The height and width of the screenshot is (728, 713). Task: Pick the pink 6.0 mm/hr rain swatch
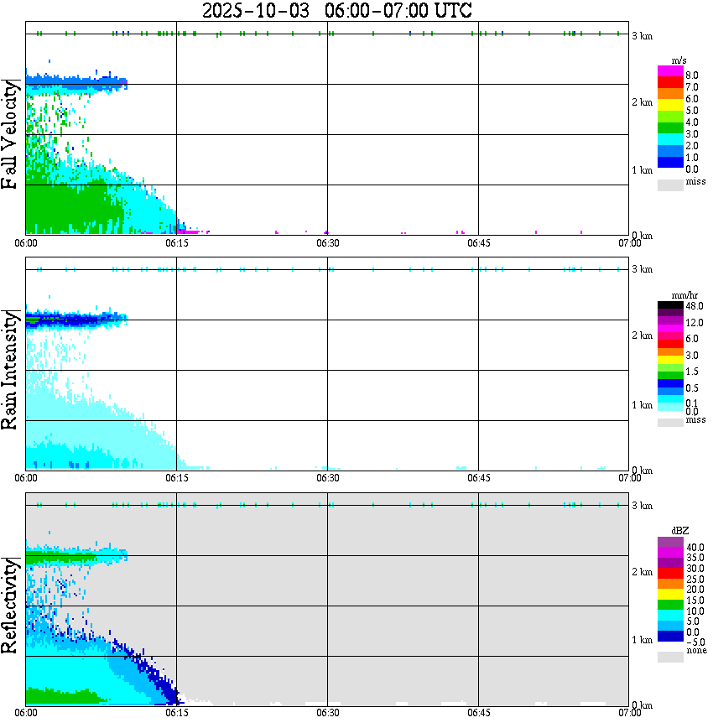coord(670,336)
